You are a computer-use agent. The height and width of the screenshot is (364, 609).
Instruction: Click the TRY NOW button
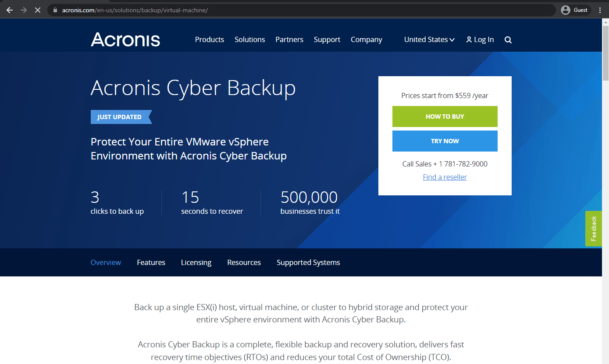445,141
